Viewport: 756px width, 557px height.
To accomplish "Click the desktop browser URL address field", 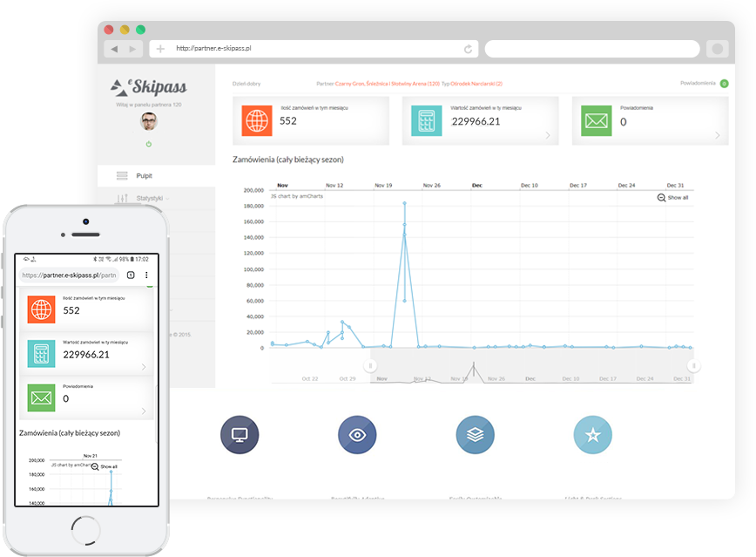I will 314,49.
